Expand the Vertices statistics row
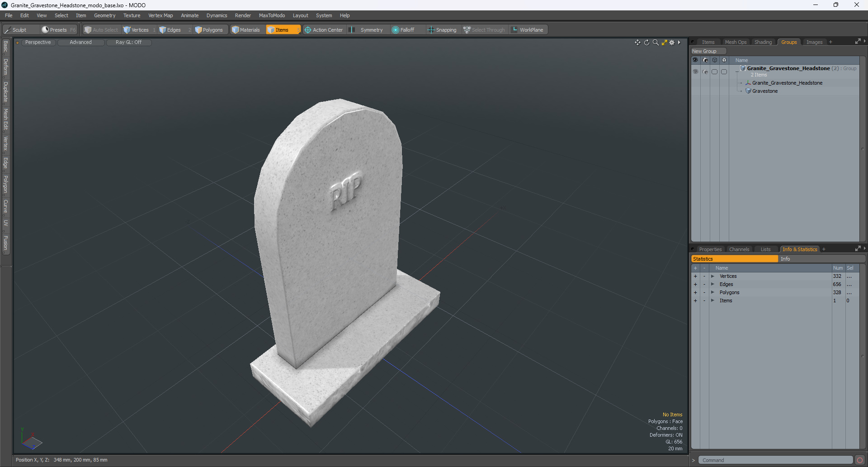 point(712,276)
